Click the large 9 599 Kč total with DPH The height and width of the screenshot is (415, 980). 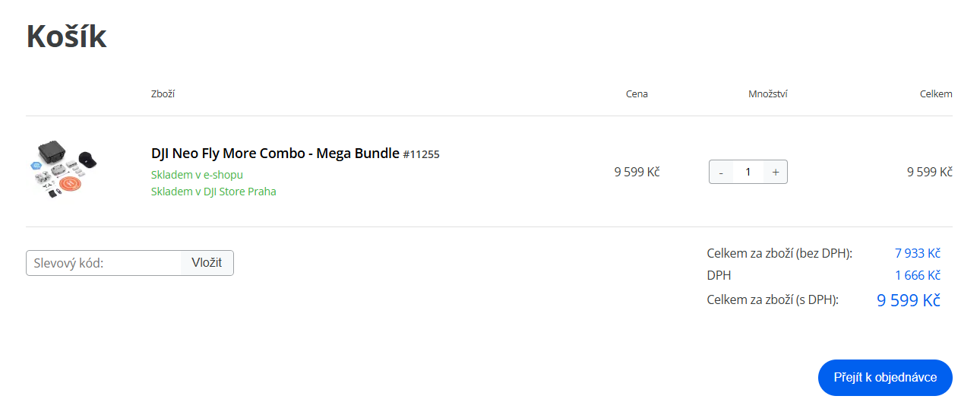tap(909, 300)
